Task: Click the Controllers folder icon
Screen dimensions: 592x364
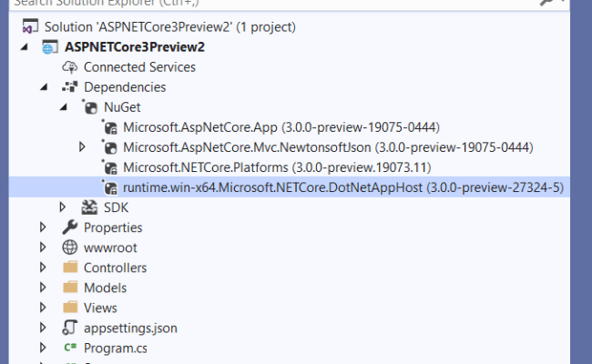Action: tap(70, 267)
